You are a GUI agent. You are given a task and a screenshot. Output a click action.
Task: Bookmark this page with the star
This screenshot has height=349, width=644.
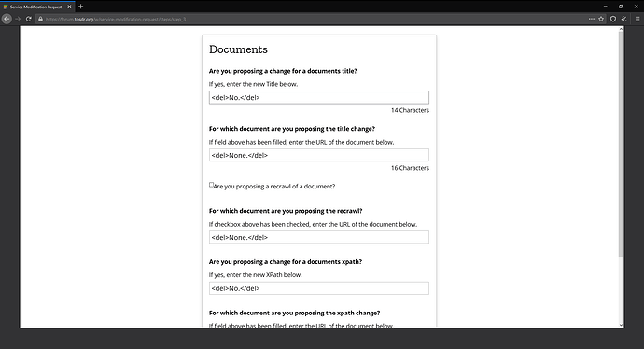click(601, 19)
